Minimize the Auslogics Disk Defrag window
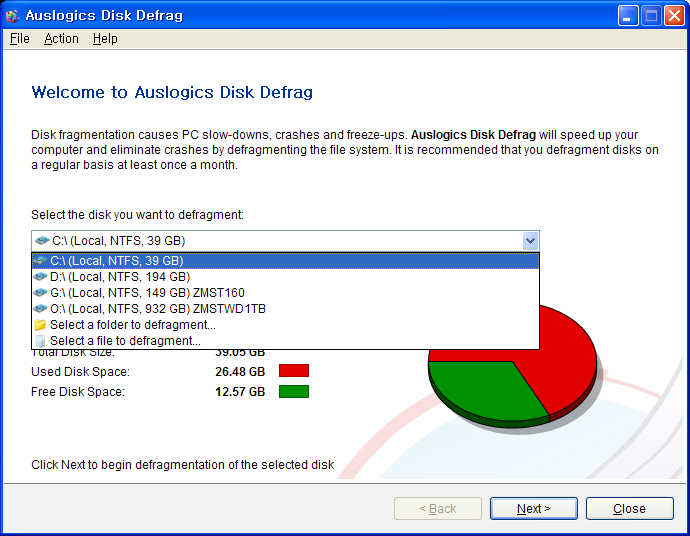Image resolution: width=690 pixels, height=536 pixels. click(x=628, y=16)
